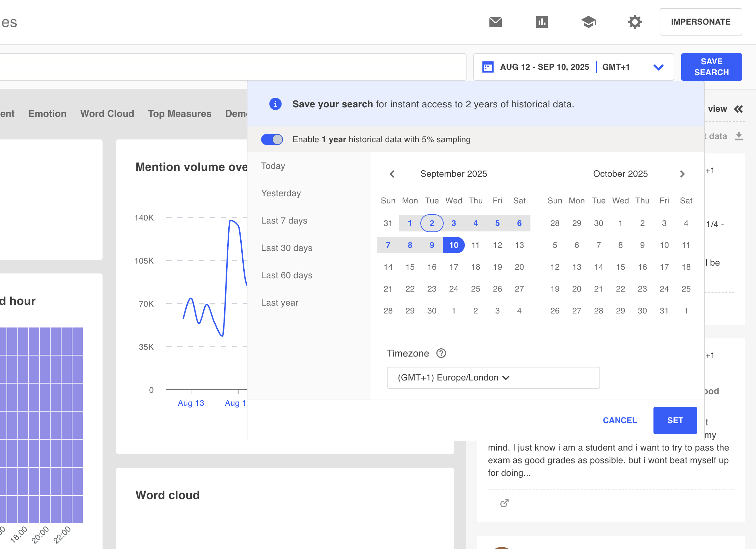Click the Word cloud card heading
756x549 pixels.
167,495
